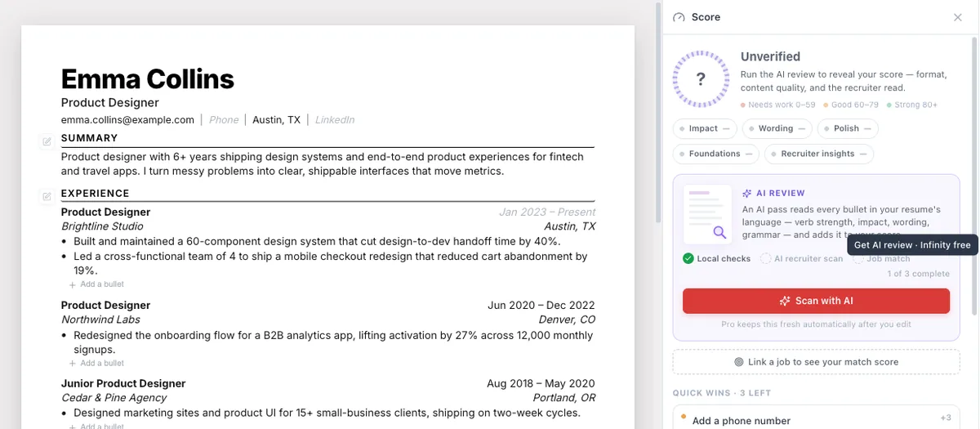The width and height of the screenshot is (980, 429).
Task: Close the Score panel with the X icon
Action: click(958, 17)
